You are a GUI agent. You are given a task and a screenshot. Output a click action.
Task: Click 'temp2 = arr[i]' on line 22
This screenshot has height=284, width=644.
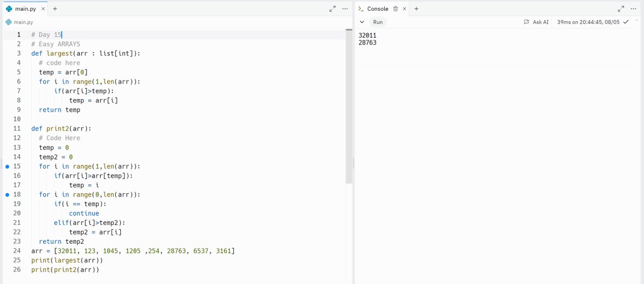pos(96,232)
